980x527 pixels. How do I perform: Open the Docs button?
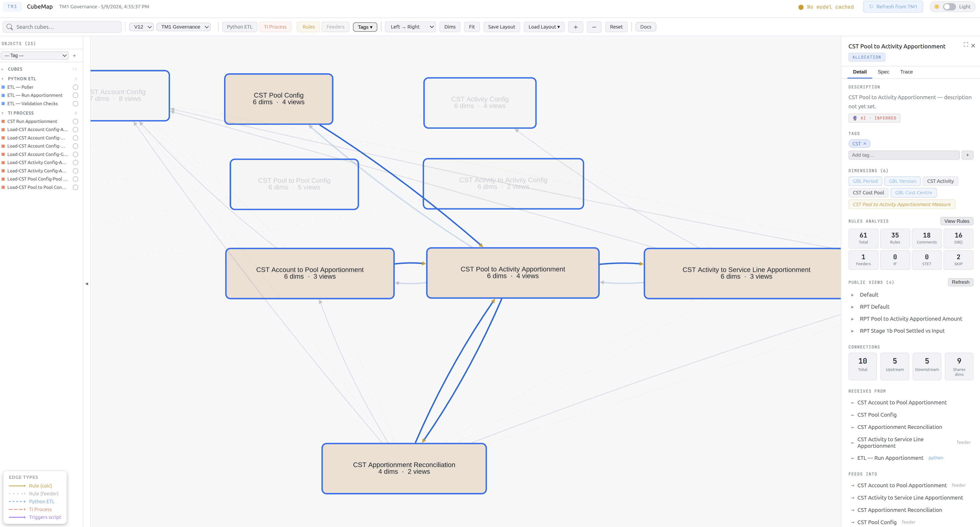click(x=645, y=27)
